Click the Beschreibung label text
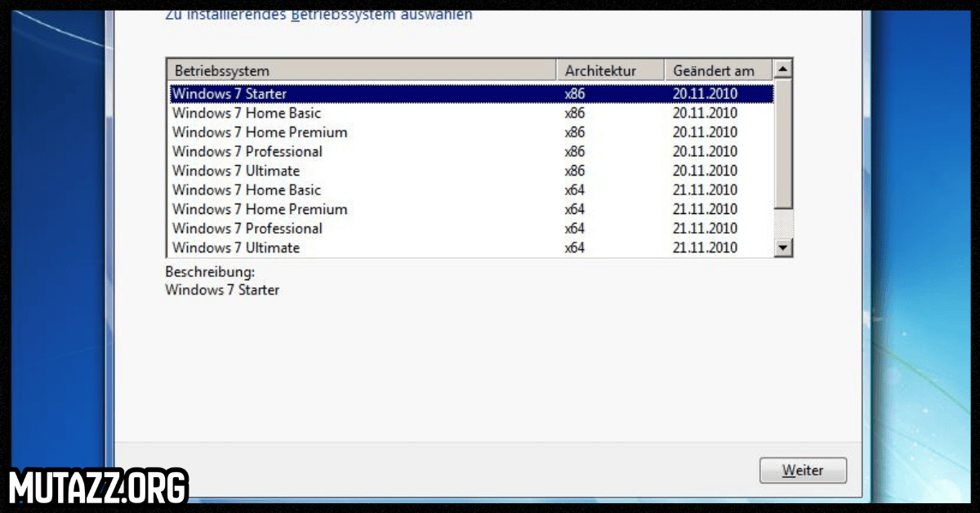The width and height of the screenshot is (980, 513). [x=210, y=271]
